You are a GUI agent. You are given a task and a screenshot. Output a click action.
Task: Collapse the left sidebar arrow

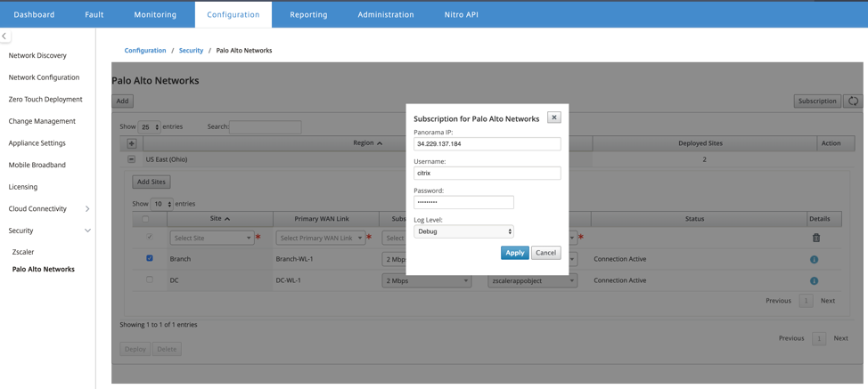click(x=4, y=36)
